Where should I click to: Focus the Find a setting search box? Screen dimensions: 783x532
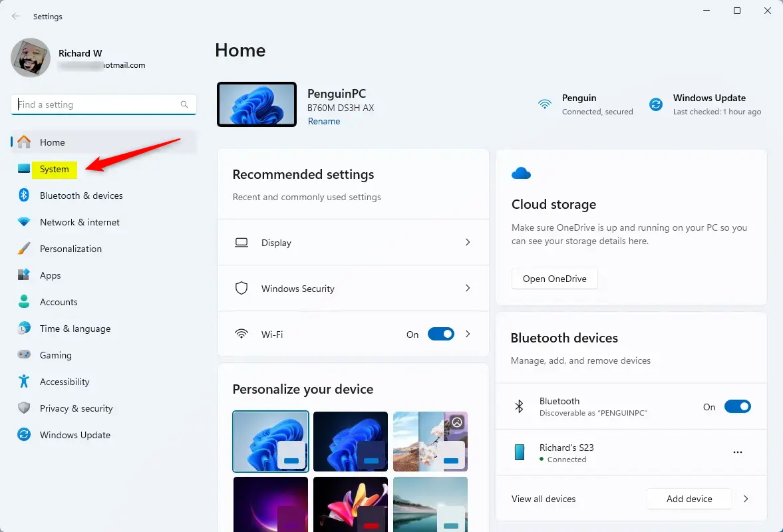[103, 104]
